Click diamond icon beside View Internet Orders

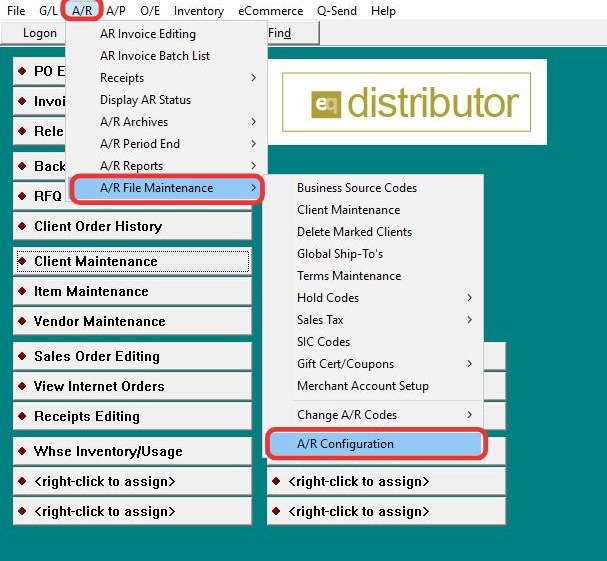[22, 386]
